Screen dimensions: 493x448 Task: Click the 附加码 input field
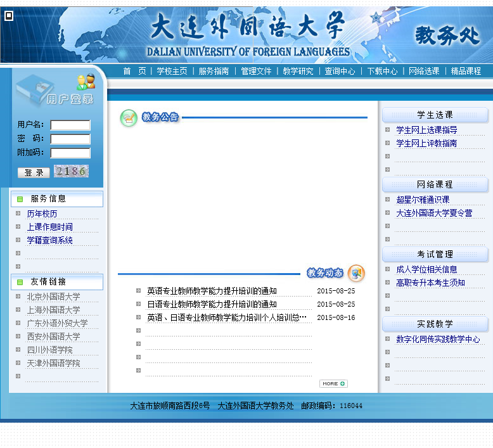tap(70, 153)
